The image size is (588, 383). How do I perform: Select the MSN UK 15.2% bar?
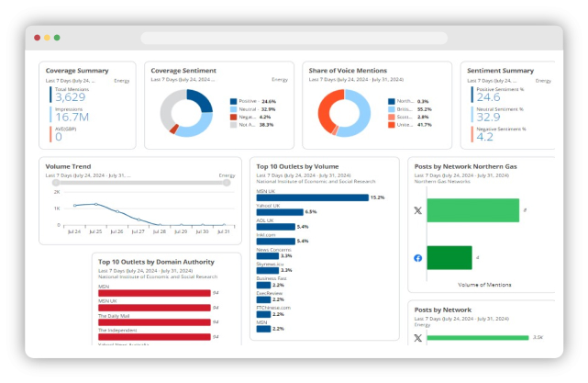click(311, 197)
